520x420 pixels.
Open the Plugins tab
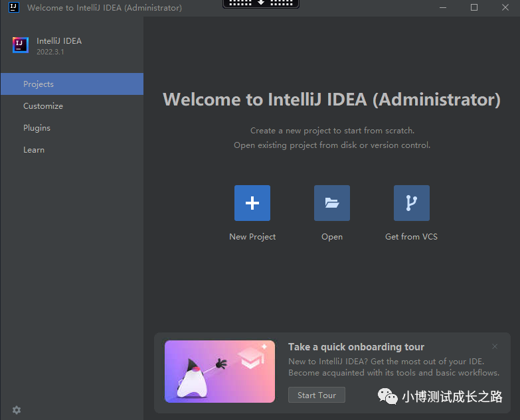72,128
